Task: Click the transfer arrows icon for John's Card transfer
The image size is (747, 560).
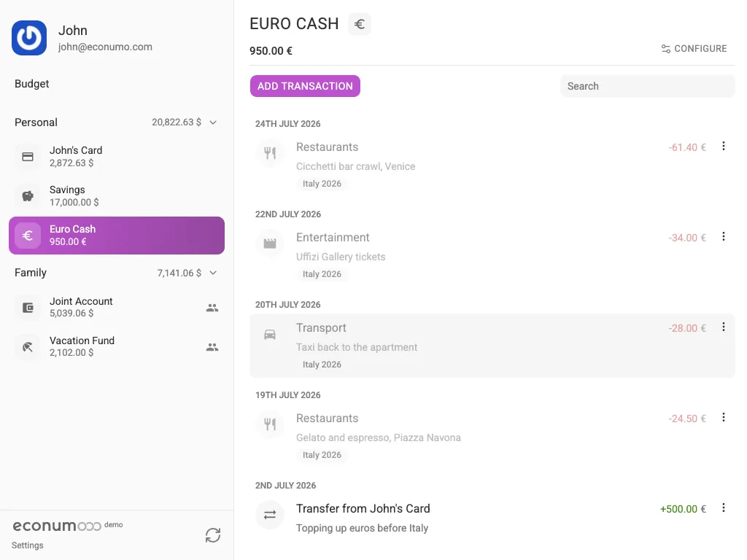Action: click(x=270, y=515)
